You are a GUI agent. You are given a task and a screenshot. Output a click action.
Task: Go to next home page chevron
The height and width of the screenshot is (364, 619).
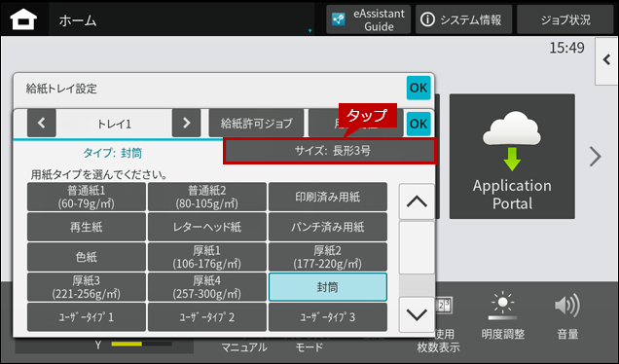click(596, 157)
